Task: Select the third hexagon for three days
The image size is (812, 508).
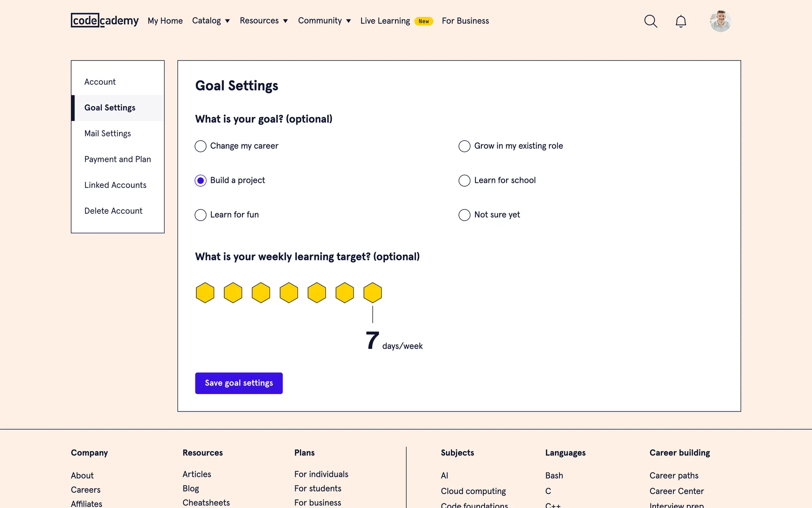Action: (x=261, y=293)
